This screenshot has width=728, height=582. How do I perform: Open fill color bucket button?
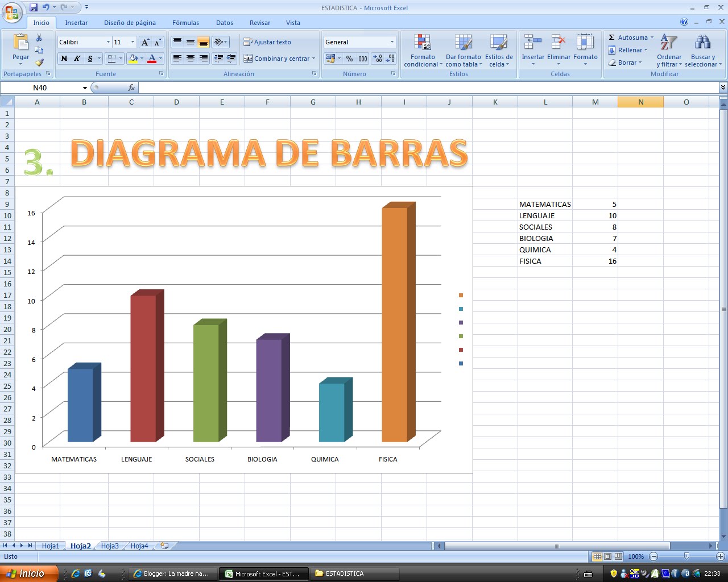pos(133,59)
